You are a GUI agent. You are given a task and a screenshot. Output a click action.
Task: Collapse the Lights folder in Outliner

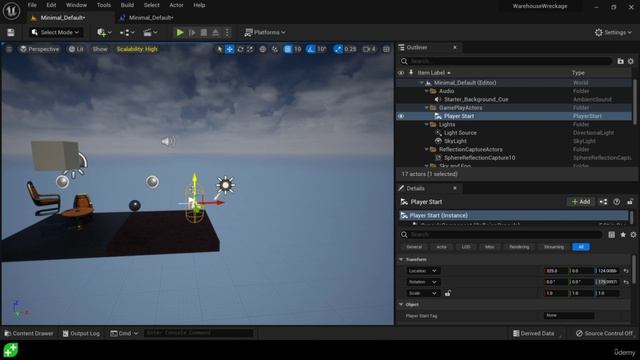coord(427,124)
